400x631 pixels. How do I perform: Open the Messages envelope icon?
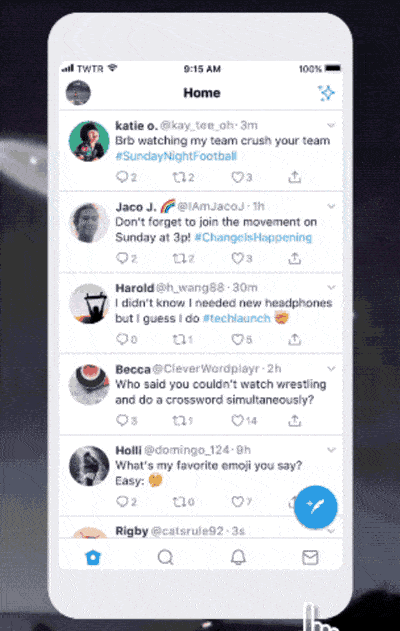click(310, 557)
